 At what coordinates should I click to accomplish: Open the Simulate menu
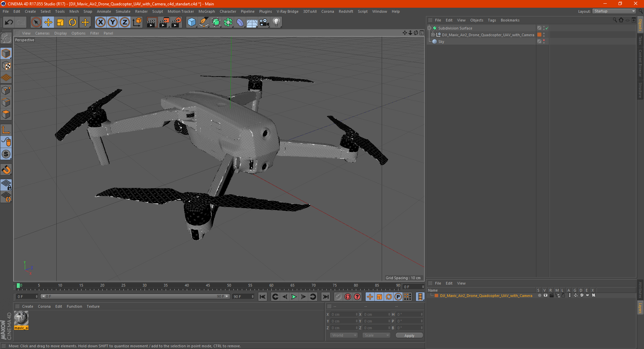coord(123,11)
